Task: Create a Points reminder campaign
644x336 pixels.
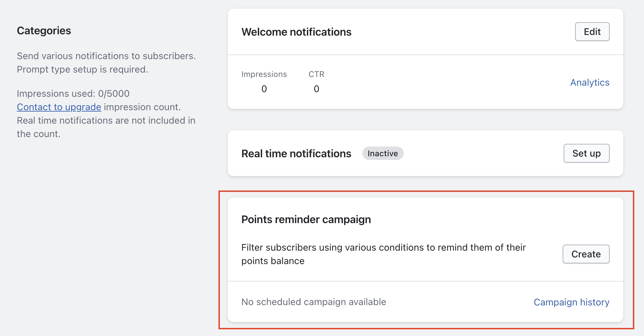Action: [586, 254]
